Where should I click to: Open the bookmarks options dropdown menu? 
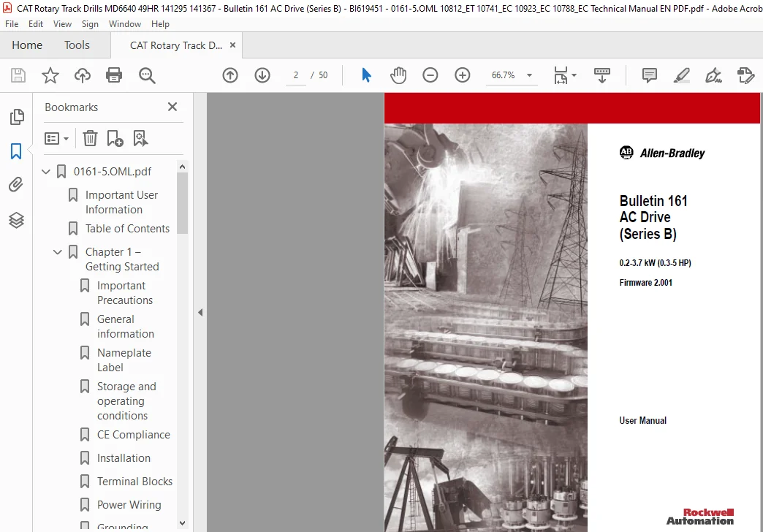pos(56,139)
